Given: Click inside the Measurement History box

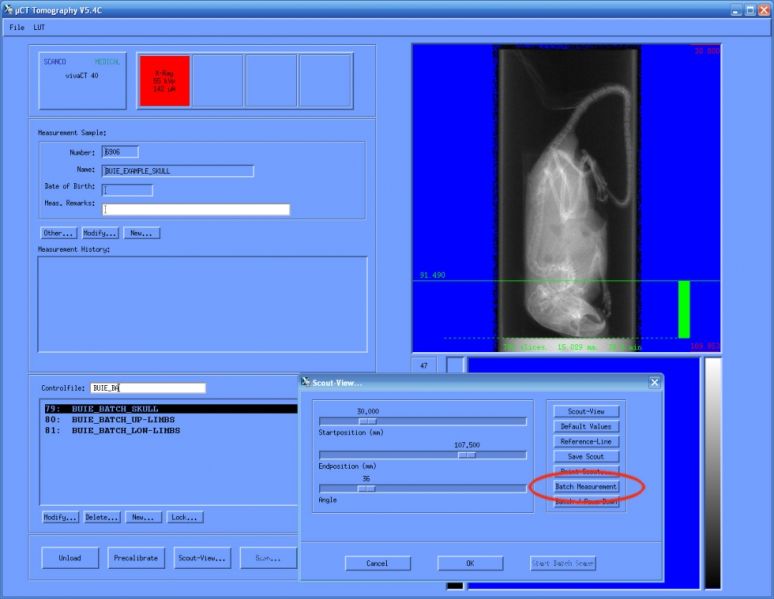Looking at the screenshot, I should click(x=202, y=304).
